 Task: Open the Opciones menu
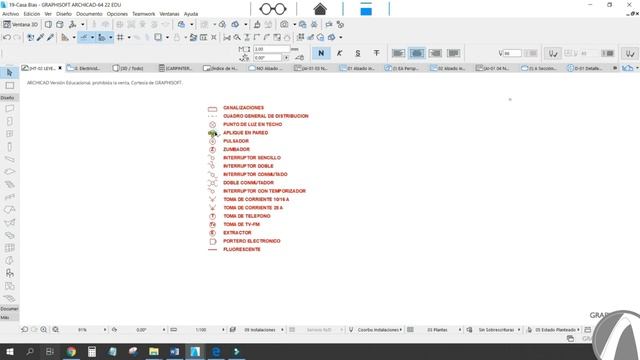pyautogui.click(x=117, y=14)
